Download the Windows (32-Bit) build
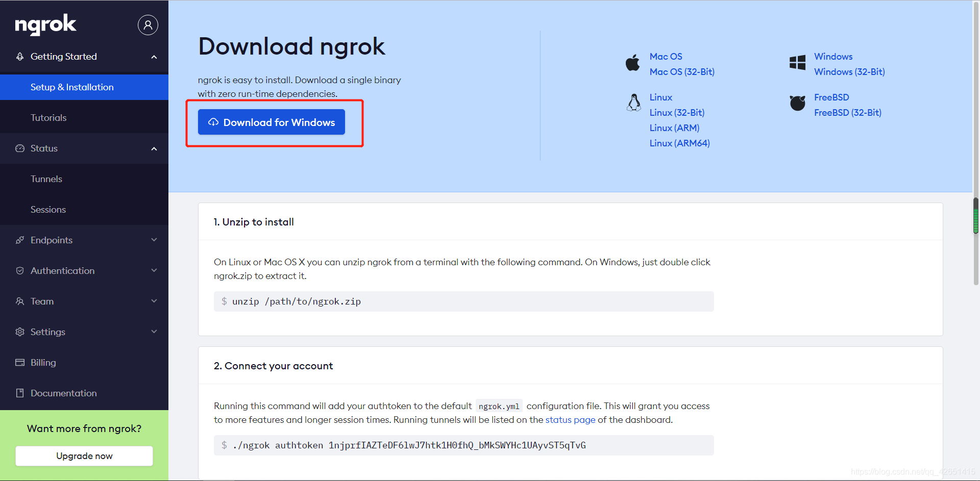 (x=849, y=72)
